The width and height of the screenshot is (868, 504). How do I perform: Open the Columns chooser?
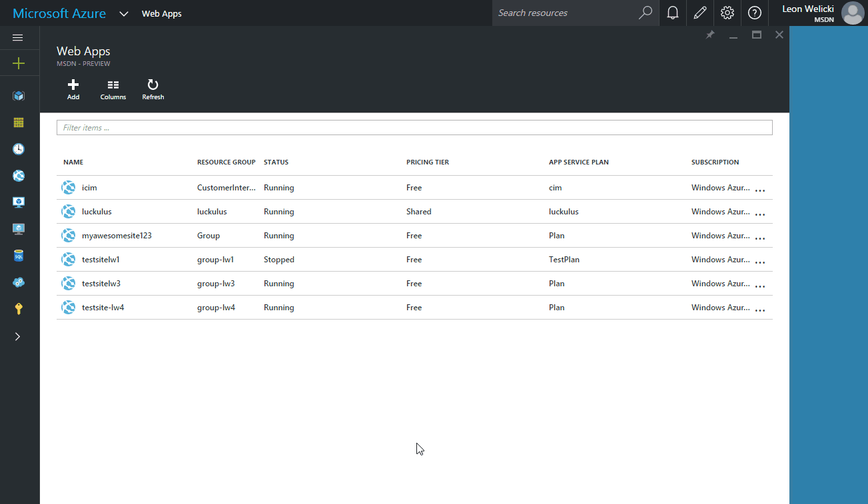click(x=113, y=89)
